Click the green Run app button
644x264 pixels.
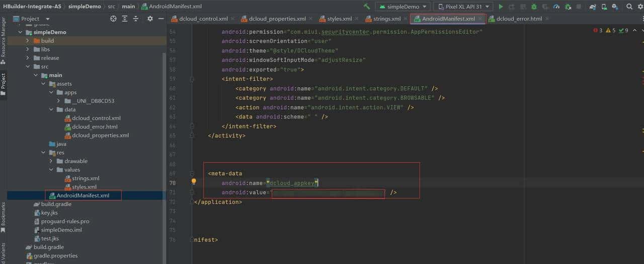tap(500, 7)
